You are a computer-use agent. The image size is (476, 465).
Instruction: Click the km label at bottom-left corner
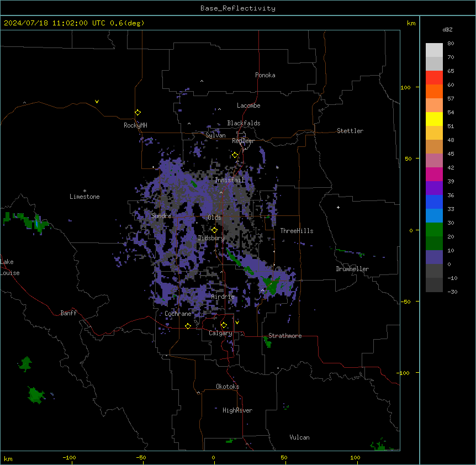8,459
